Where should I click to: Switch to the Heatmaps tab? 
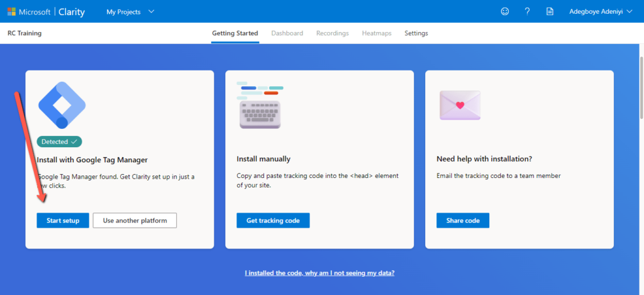[377, 33]
